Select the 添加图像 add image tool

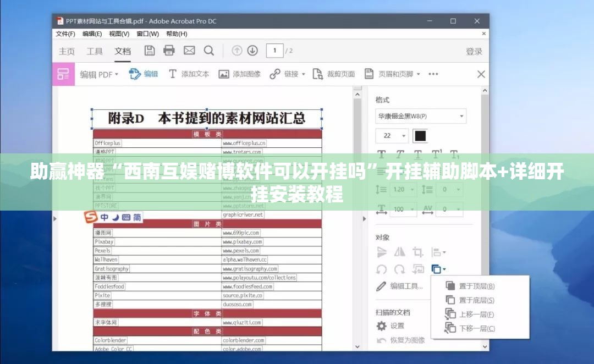pos(239,74)
